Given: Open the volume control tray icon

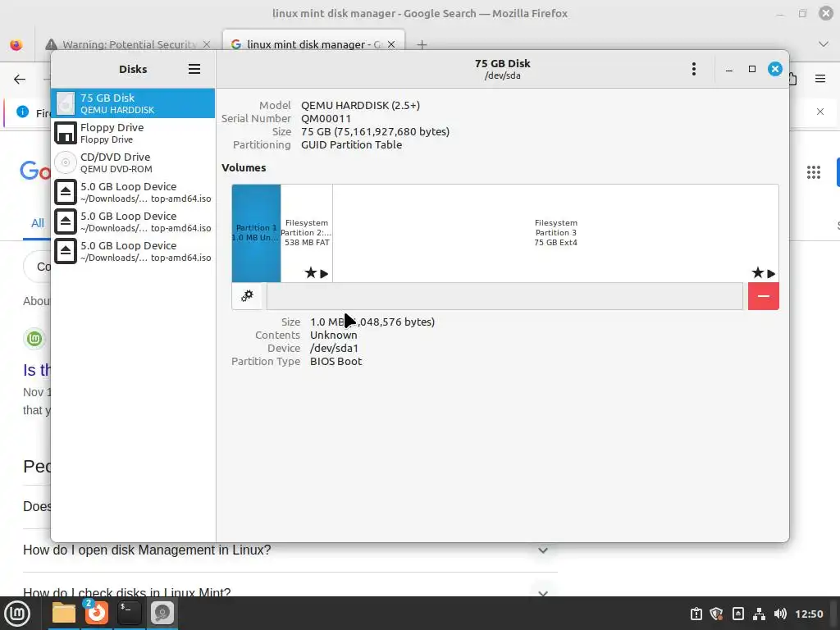Looking at the screenshot, I should pos(780,614).
